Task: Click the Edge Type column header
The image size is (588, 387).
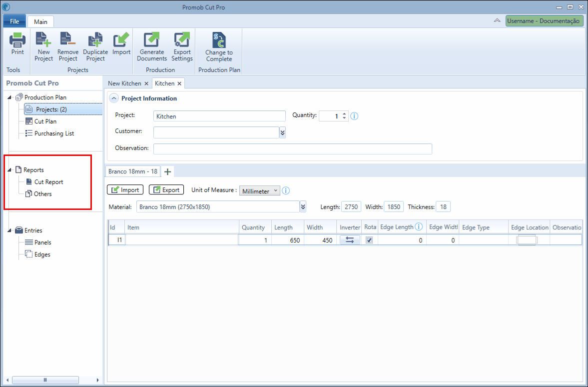Action: tap(484, 227)
